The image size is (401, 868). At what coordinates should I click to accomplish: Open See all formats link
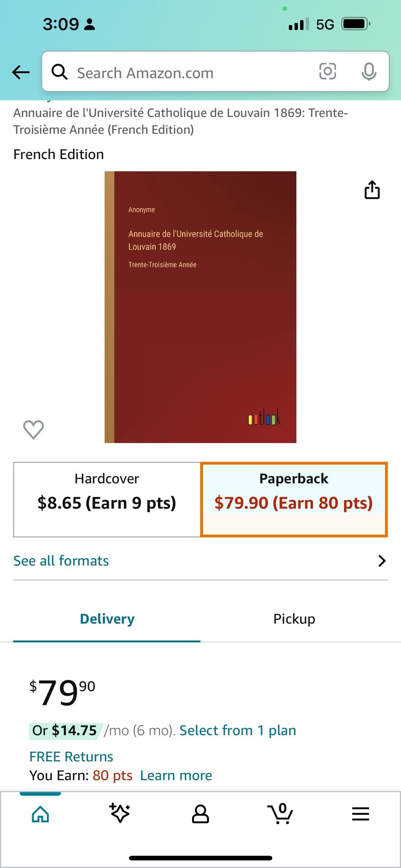pyautogui.click(x=61, y=561)
